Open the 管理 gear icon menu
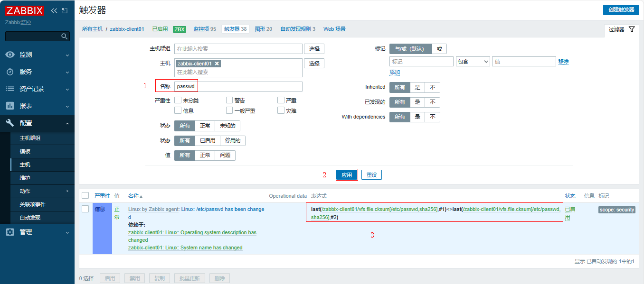 (10, 232)
